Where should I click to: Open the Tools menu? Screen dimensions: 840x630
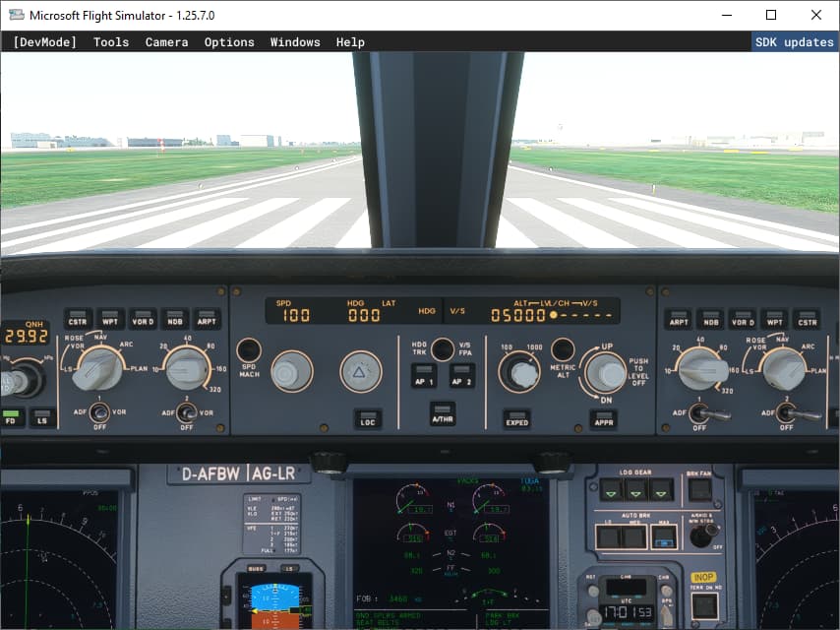coord(111,41)
